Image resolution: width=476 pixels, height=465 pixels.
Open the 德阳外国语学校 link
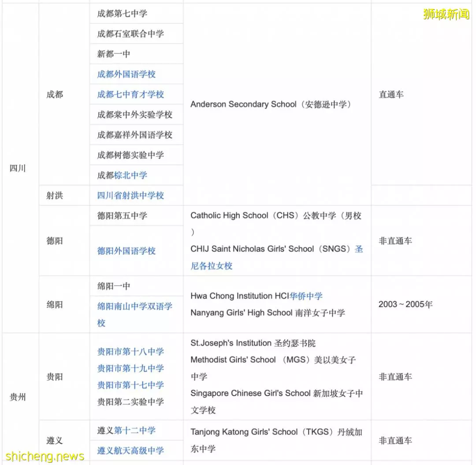coord(126,251)
